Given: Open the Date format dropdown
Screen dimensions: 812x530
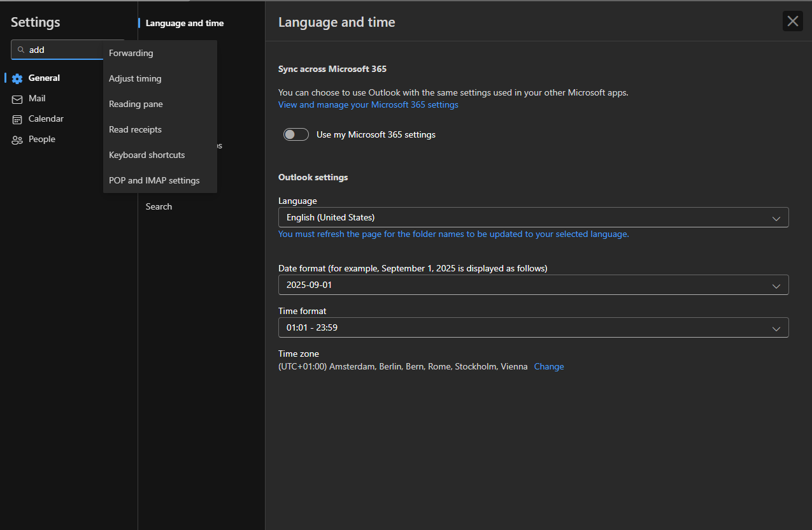Looking at the screenshot, I should [534, 285].
